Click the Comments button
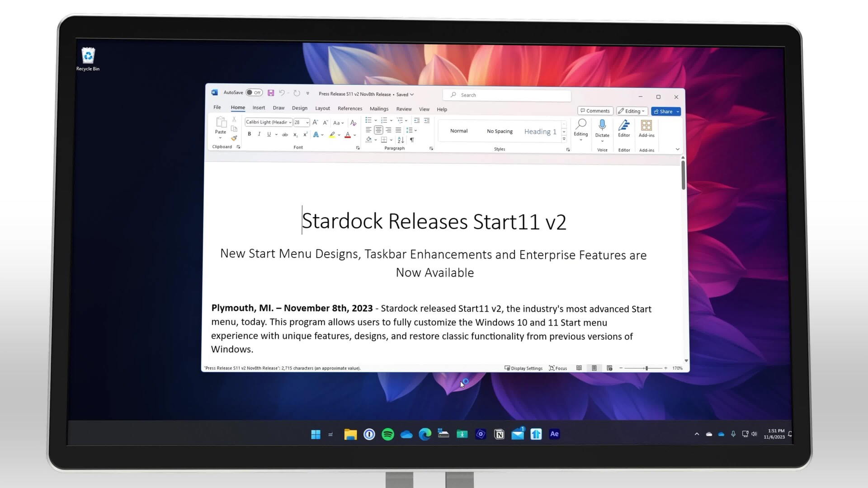This screenshot has width=868, height=488. [x=595, y=111]
